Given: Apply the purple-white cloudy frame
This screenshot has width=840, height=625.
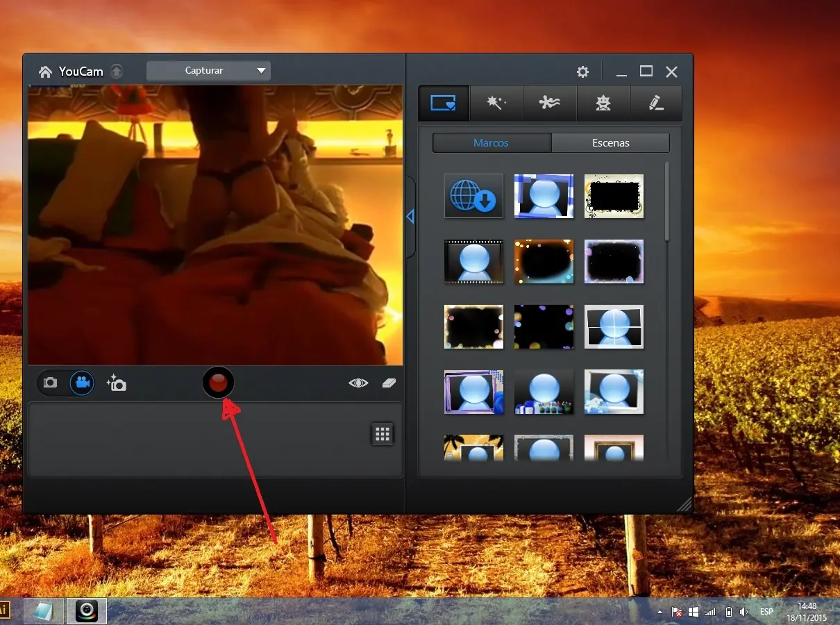Looking at the screenshot, I should [614, 261].
